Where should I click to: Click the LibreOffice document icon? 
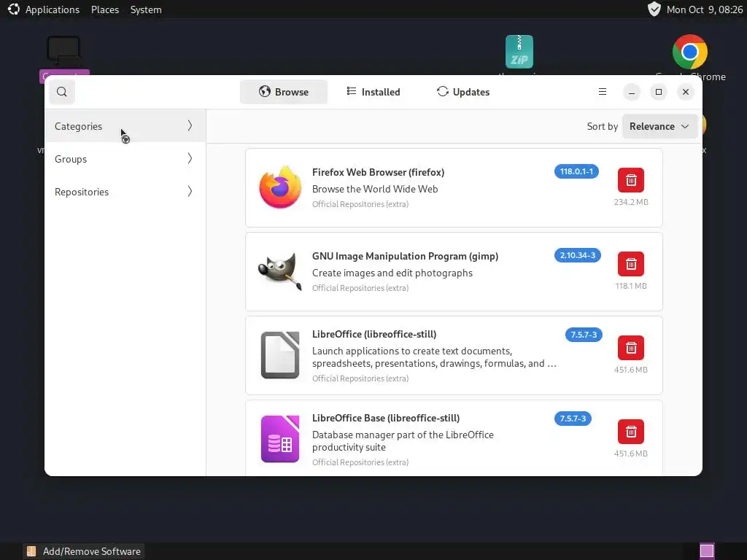click(280, 355)
